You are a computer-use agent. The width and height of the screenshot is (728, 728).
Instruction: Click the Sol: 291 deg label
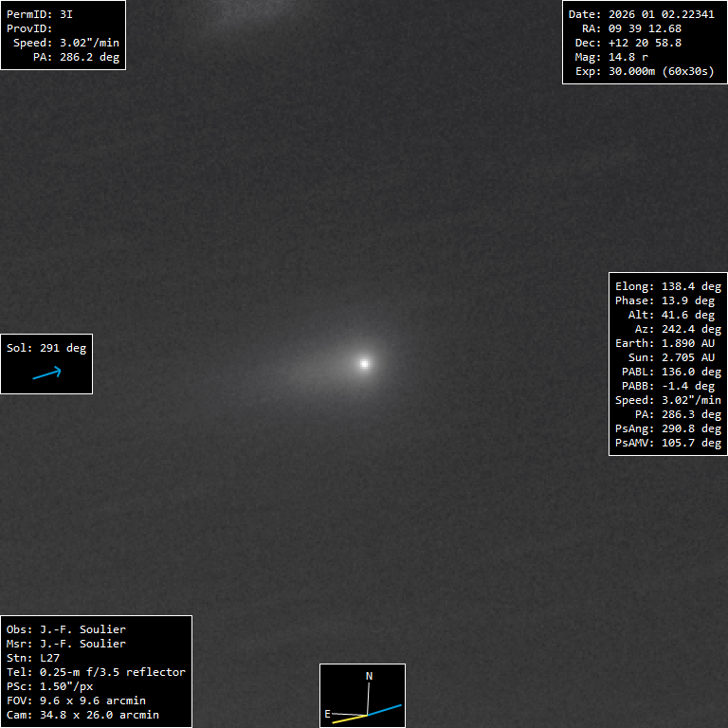[46, 348]
